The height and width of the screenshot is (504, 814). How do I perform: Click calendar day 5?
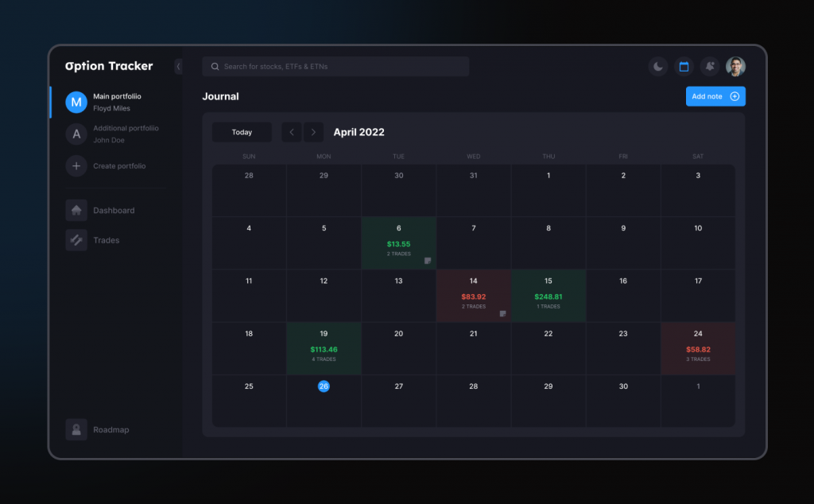pos(324,243)
